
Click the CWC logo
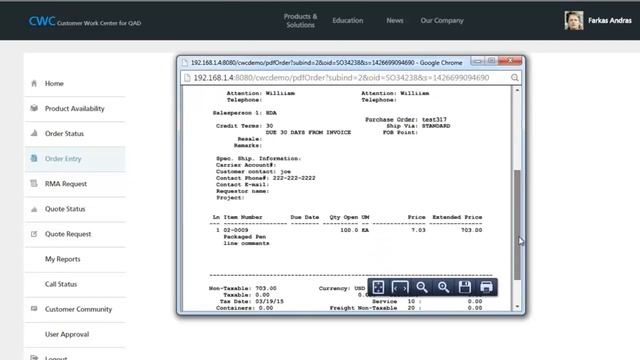coord(42,21)
